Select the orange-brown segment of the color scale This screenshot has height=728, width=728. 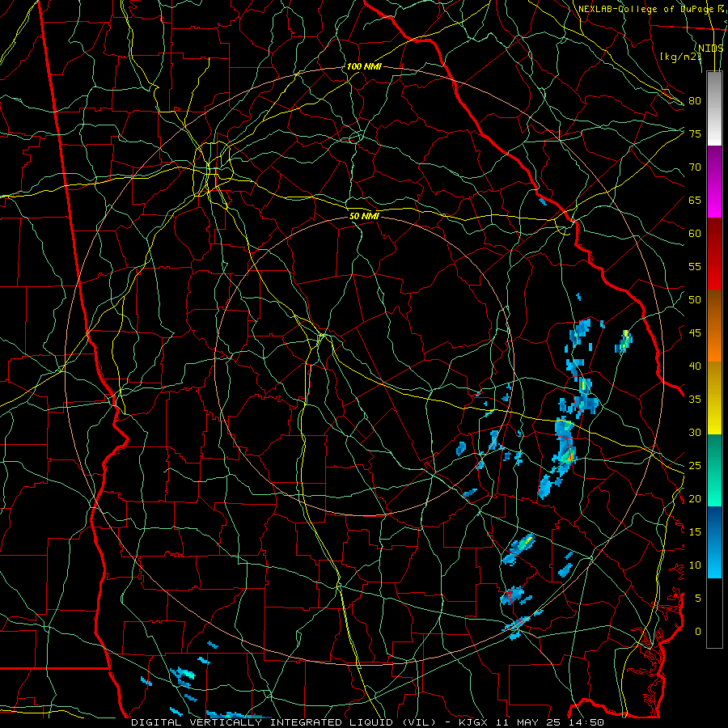714,326
